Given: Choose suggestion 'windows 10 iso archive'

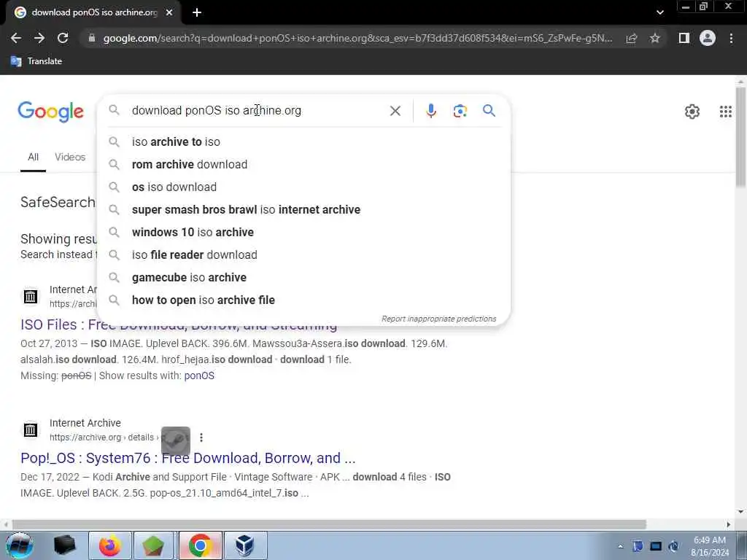Looking at the screenshot, I should point(304,233).
